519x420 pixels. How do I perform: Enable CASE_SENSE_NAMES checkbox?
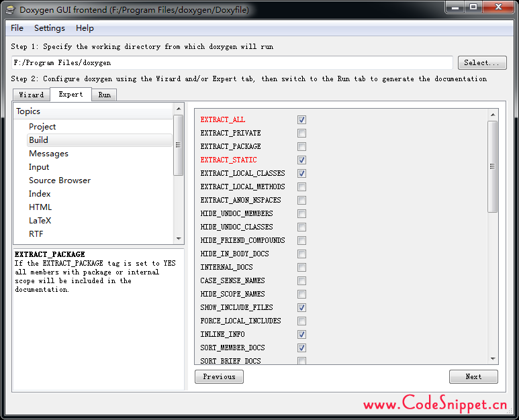click(301, 280)
